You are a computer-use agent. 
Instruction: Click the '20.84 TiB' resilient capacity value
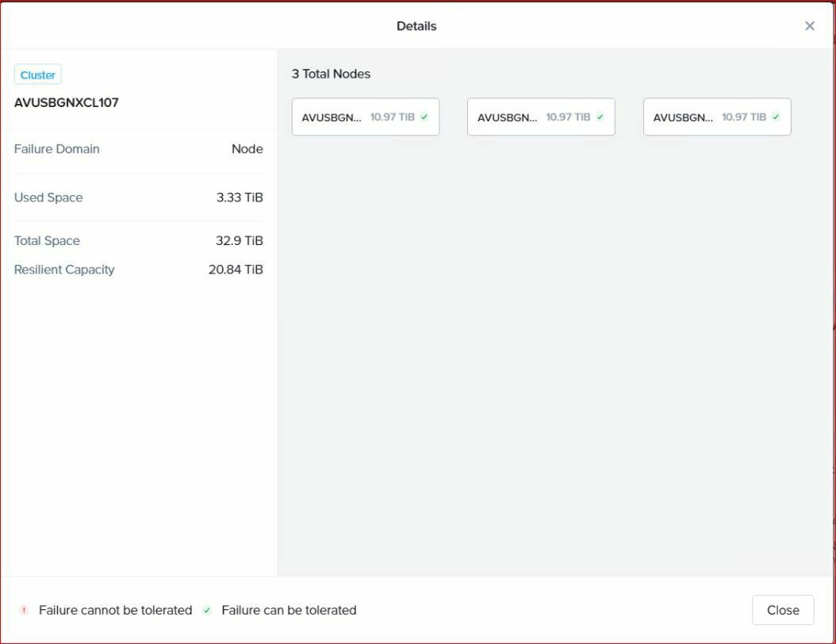coord(236,269)
